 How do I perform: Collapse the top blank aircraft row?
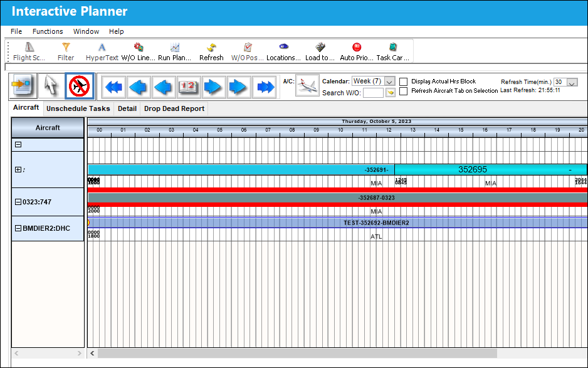pos(18,144)
